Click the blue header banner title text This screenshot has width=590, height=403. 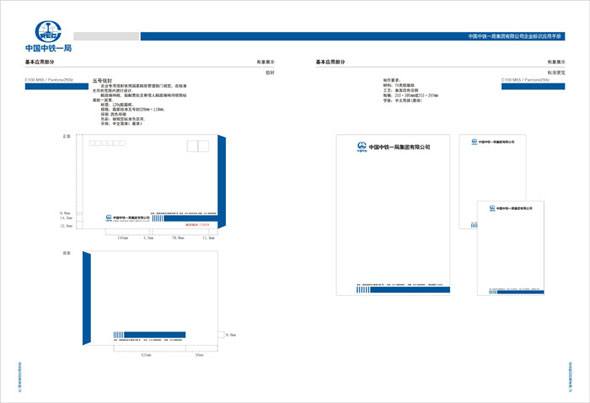coord(514,36)
